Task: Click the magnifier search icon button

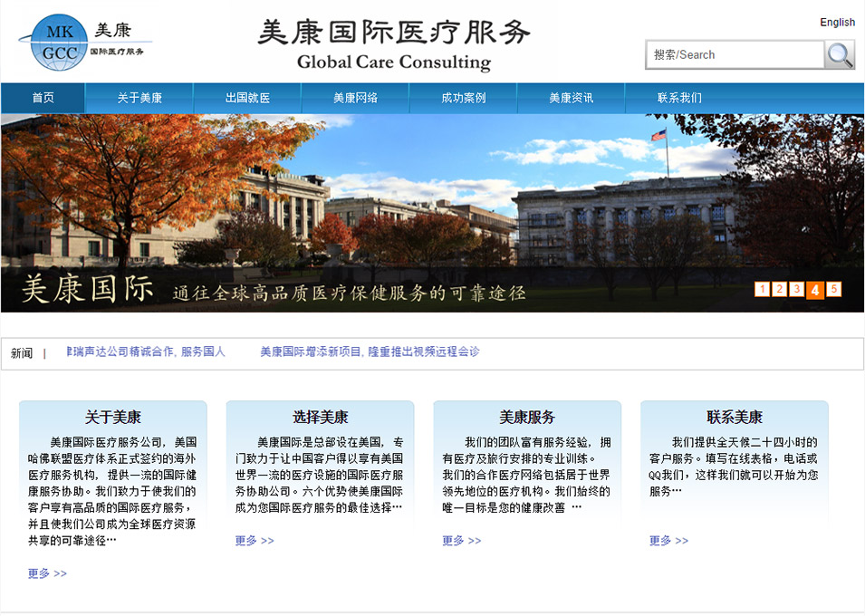Action: (839, 54)
